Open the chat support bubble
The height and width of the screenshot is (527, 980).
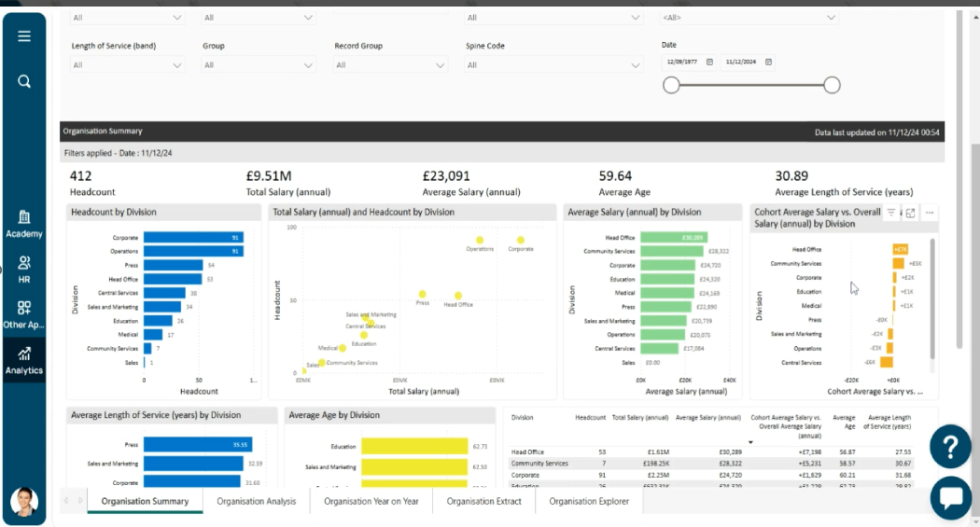pos(951,496)
